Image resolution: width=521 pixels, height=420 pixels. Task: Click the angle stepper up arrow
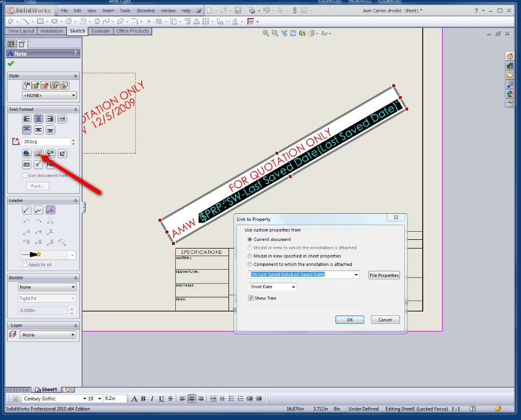[x=73, y=139]
